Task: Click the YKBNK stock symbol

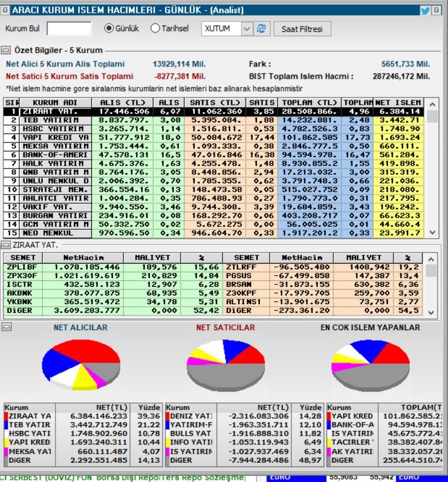Action: tap(19, 302)
